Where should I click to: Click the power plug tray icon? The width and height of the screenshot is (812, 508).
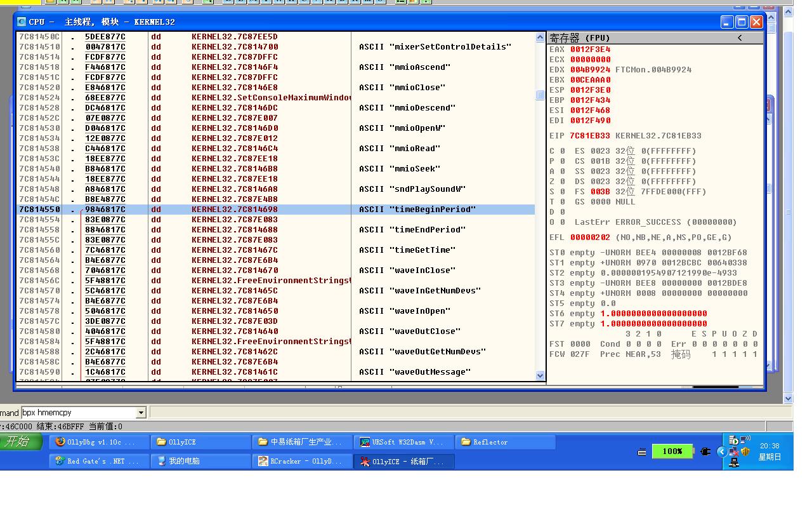[x=705, y=451]
